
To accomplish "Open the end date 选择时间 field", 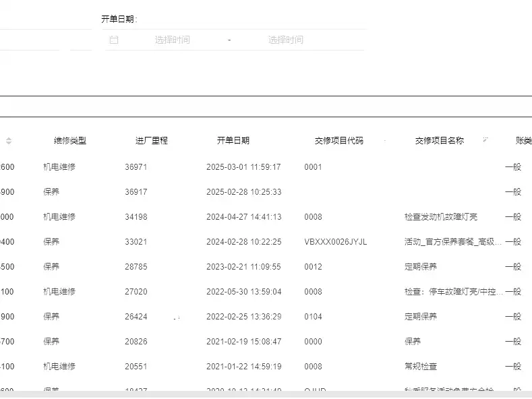I will pos(285,40).
